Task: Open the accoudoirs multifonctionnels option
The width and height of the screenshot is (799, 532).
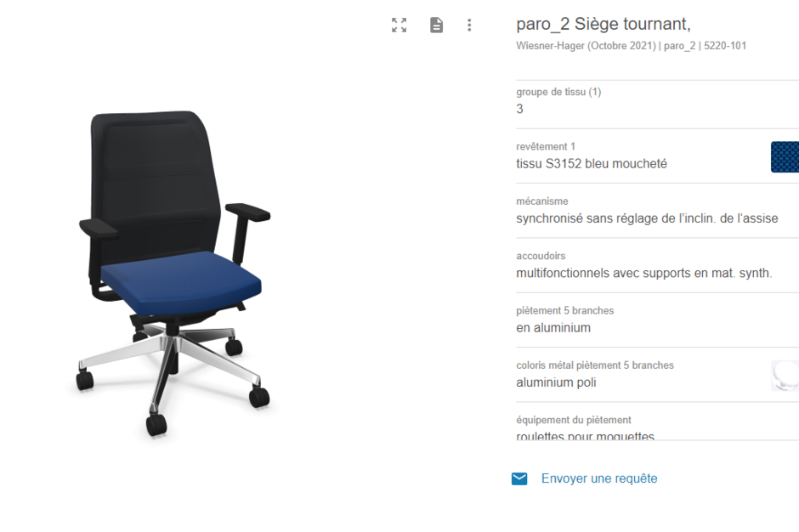Action: (x=657, y=265)
